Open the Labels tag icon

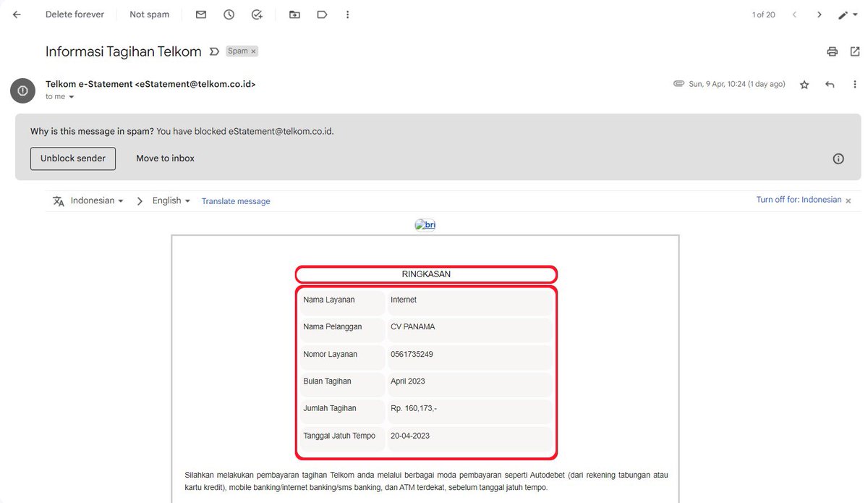[x=322, y=14]
